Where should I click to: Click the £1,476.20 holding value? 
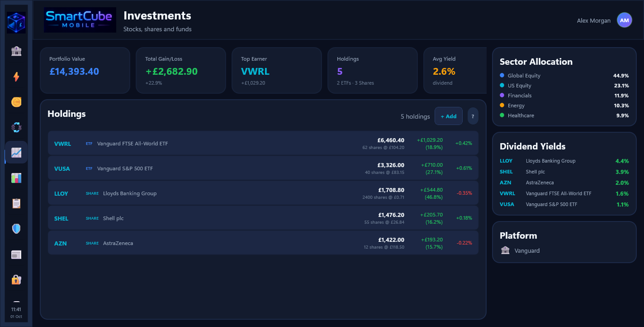coord(391,215)
